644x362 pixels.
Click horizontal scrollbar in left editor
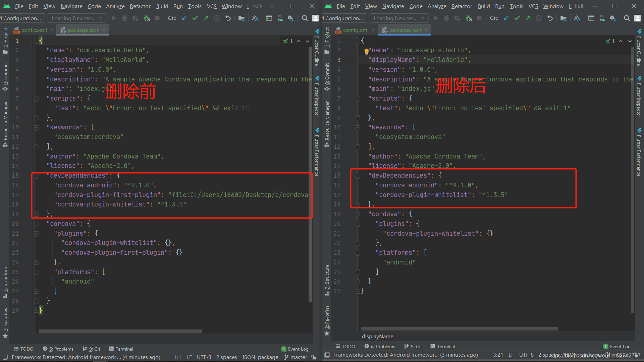120,331
